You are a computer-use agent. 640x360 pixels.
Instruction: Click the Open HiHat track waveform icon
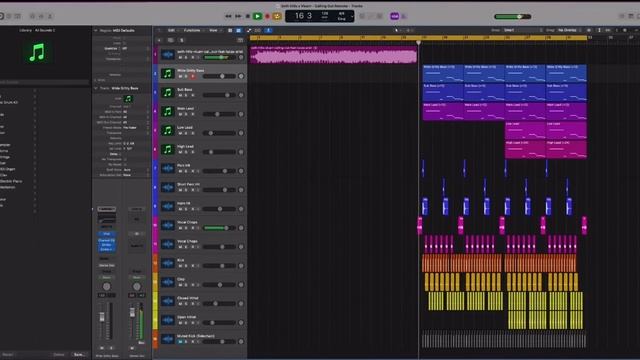(167, 320)
